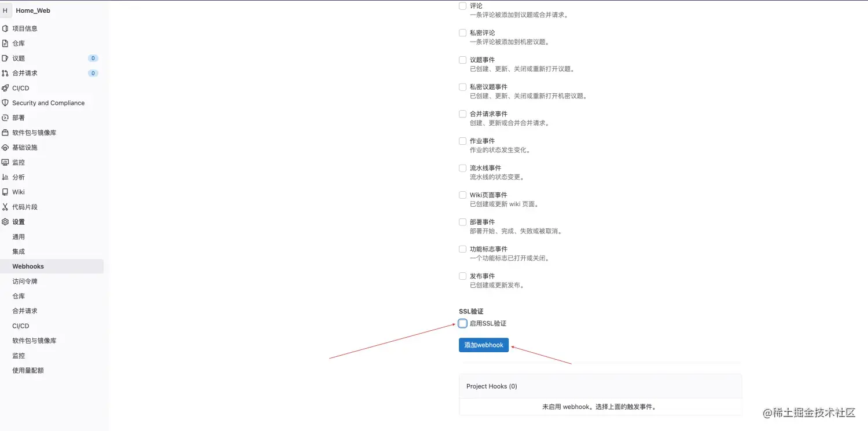Select the 监控 item under settings
The height and width of the screenshot is (431, 868).
click(19, 356)
